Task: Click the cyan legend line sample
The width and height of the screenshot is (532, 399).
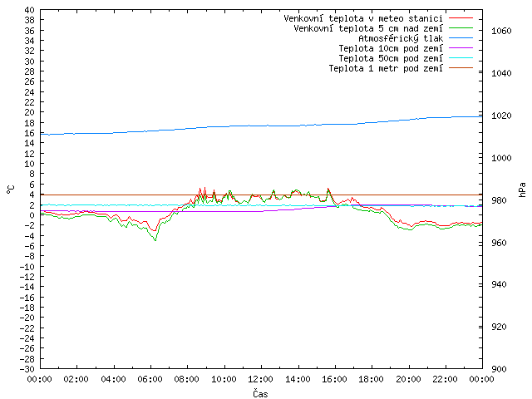Action: (x=461, y=58)
